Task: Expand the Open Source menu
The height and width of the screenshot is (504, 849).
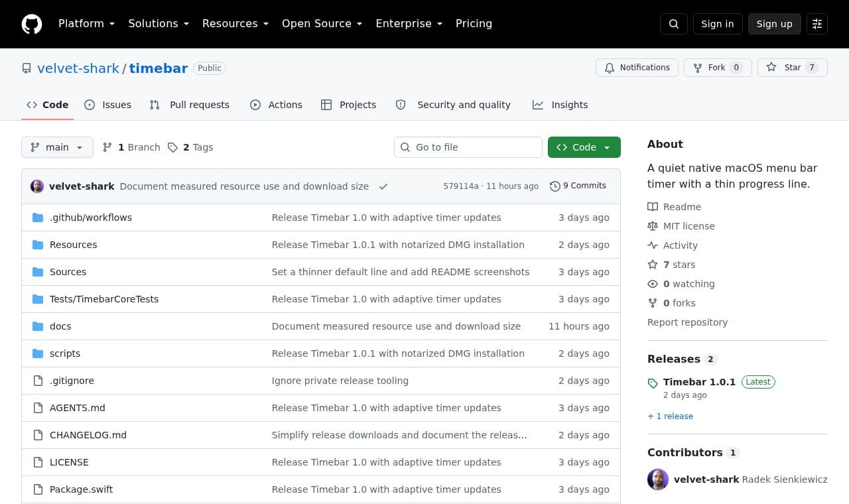Action: (x=322, y=24)
